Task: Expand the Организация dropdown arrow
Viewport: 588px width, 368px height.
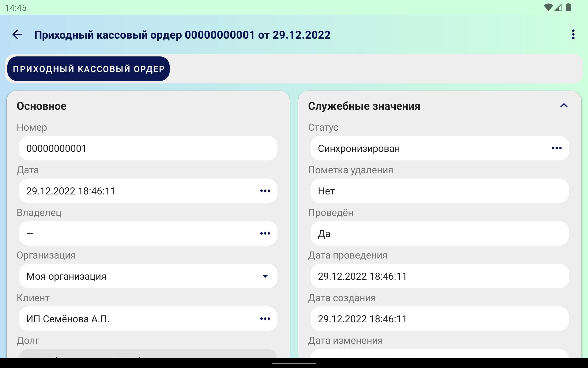Action: (265, 276)
